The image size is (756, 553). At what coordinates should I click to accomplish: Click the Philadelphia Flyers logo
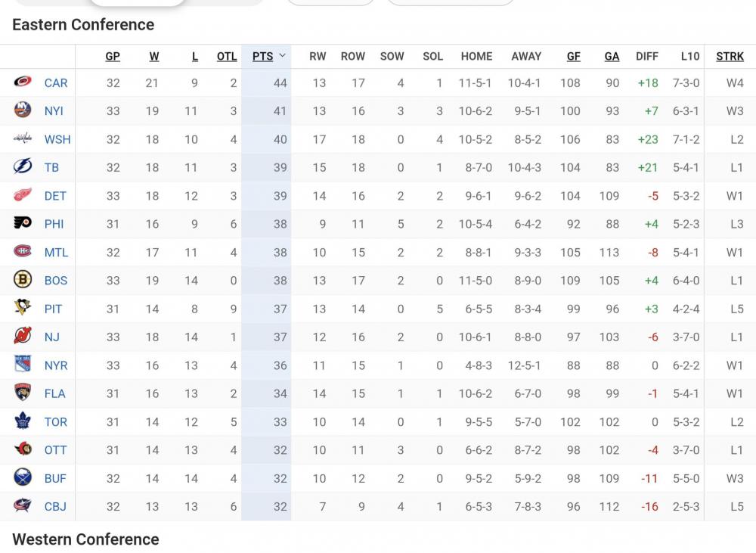[23, 224]
